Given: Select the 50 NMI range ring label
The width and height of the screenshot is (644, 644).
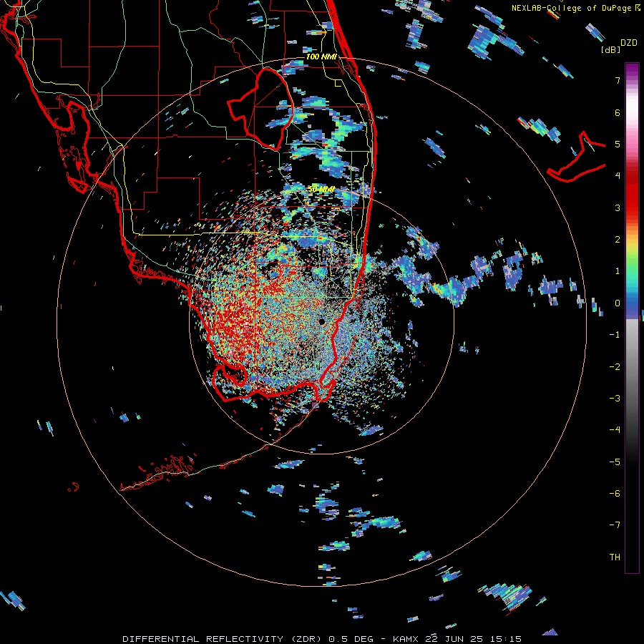Looking at the screenshot, I should click(x=321, y=190).
